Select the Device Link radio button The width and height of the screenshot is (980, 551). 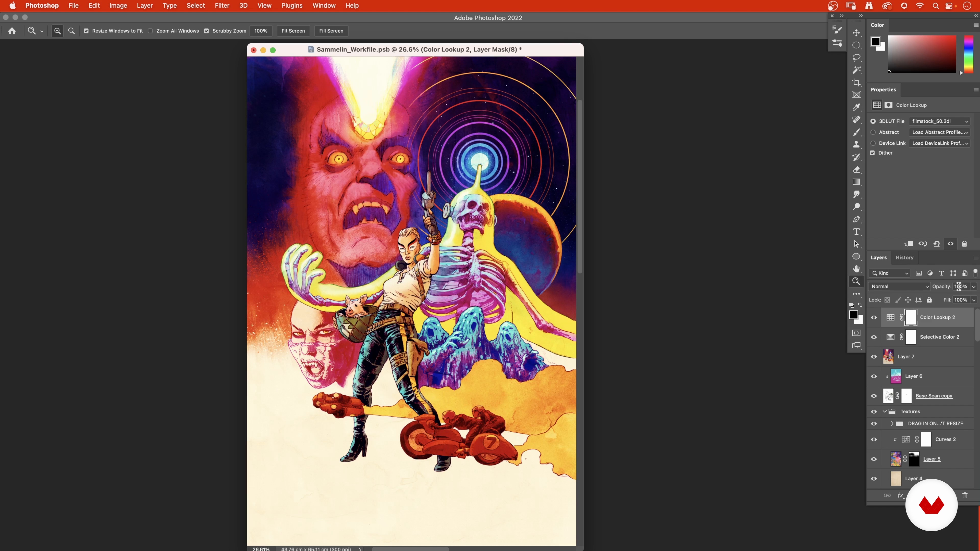[x=873, y=143]
